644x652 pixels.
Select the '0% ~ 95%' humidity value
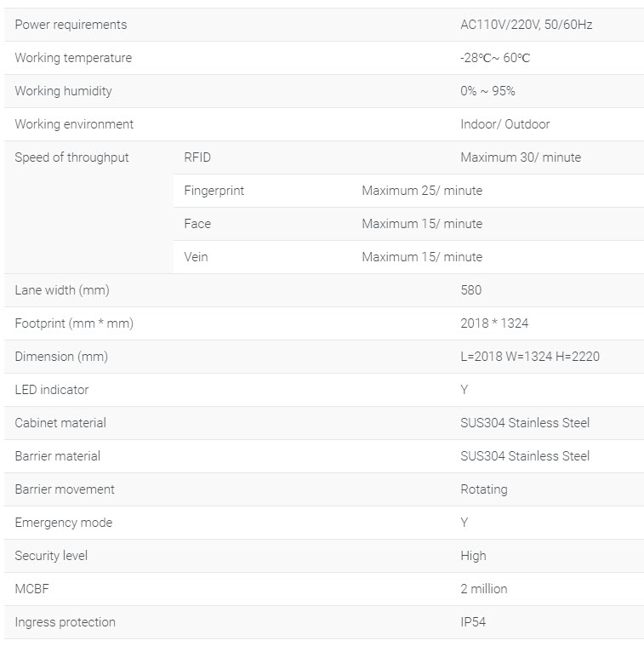487,91
